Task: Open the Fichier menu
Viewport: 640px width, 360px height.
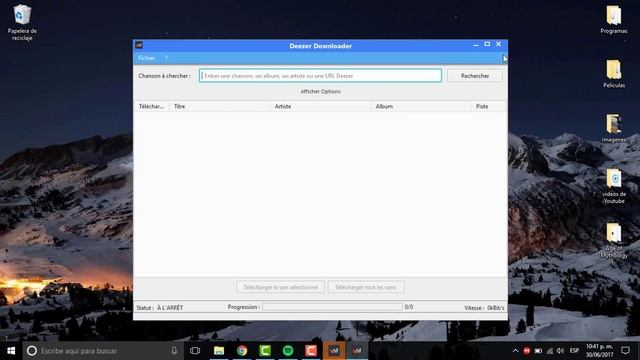Action: coord(147,58)
